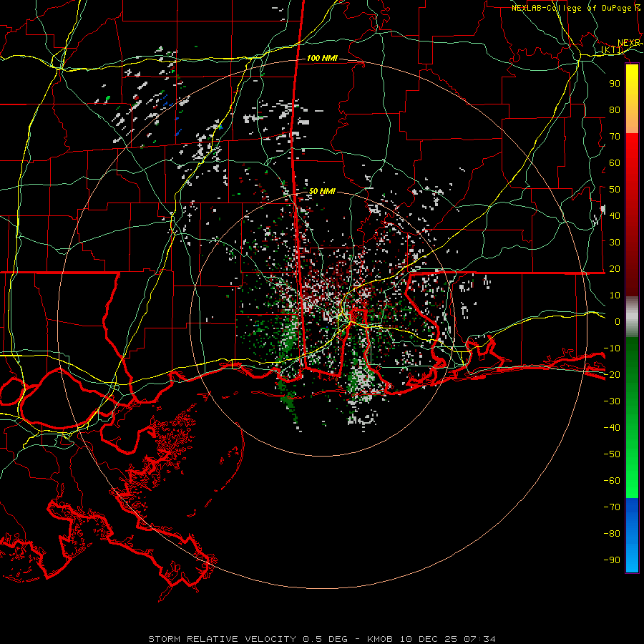Viewport: 644px width, 644px height.
Task: Click the light blue bottom colorbar segment
Action: coord(632,555)
